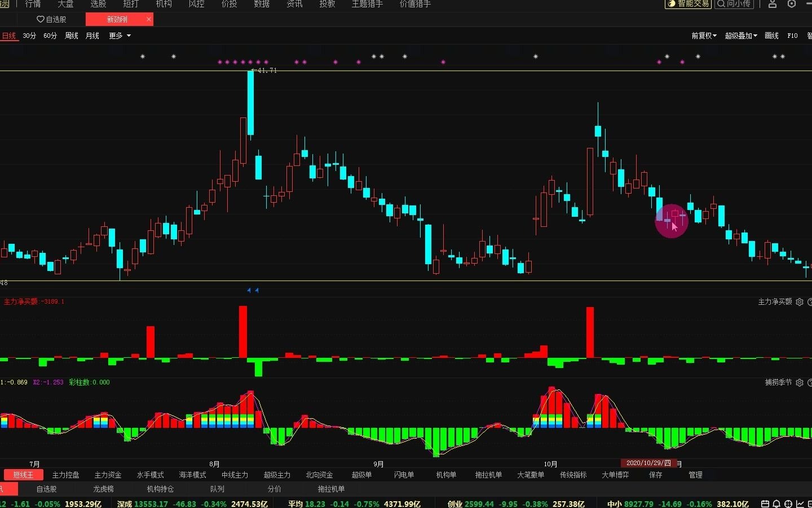Open the 投教 menu
The height and width of the screenshot is (508, 812).
pyautogui.click(x=327, y=4)
